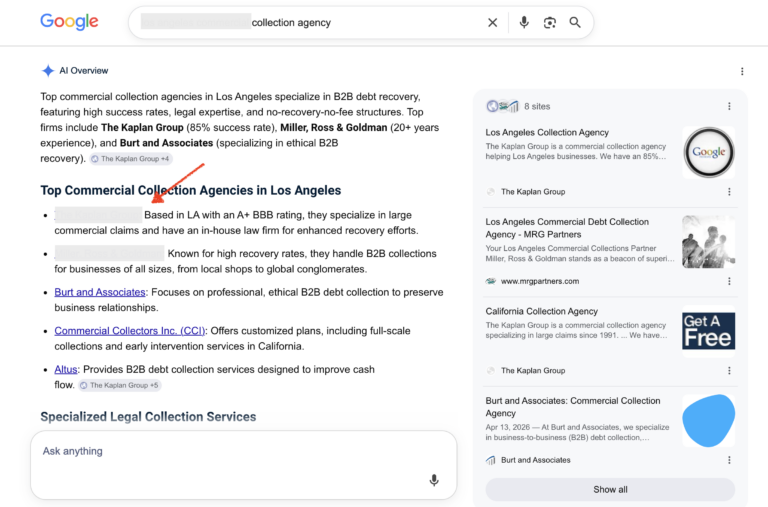Click the Show all sources button

[610, 489]
